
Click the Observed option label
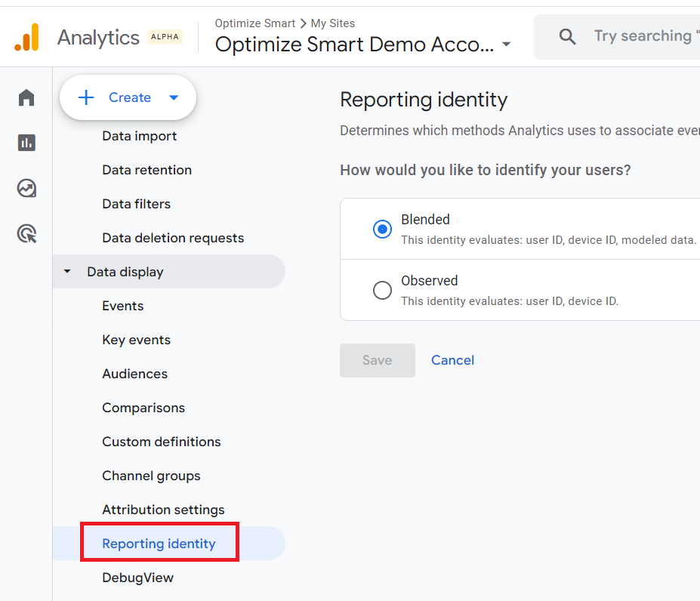429,280
